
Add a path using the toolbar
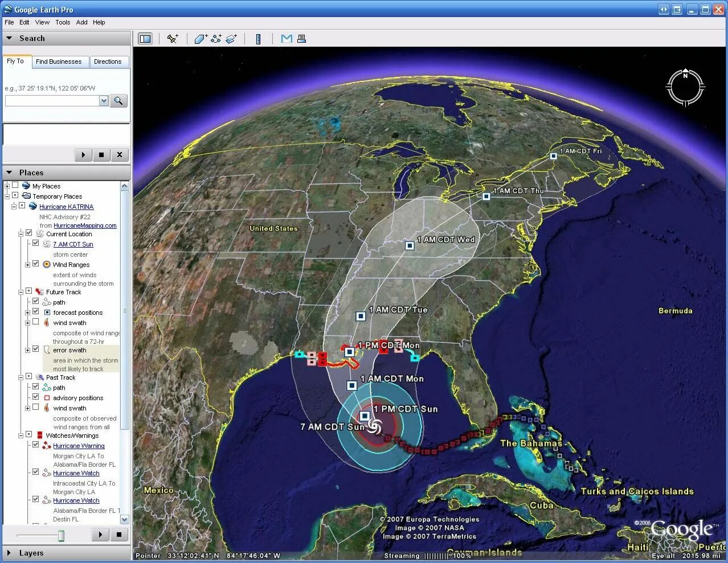click(x=216, y=39)
